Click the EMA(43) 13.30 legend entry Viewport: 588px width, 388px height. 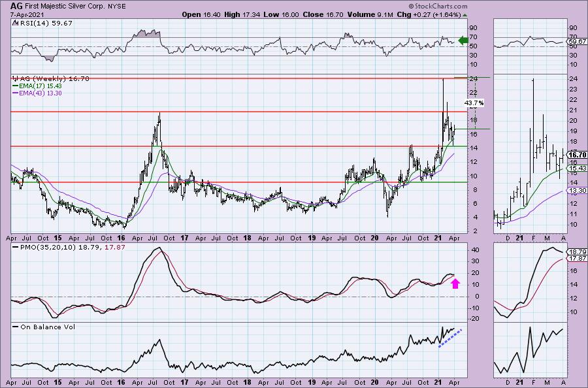[37, 93]
